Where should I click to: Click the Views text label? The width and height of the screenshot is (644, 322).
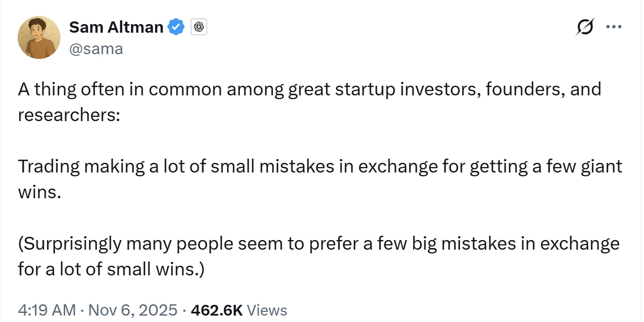tap(269, 310)
